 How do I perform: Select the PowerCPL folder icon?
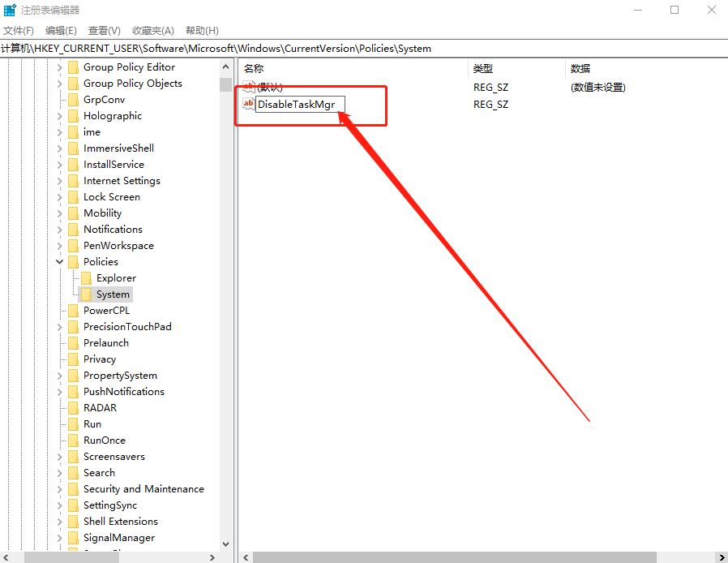click(x=73, y=312)
